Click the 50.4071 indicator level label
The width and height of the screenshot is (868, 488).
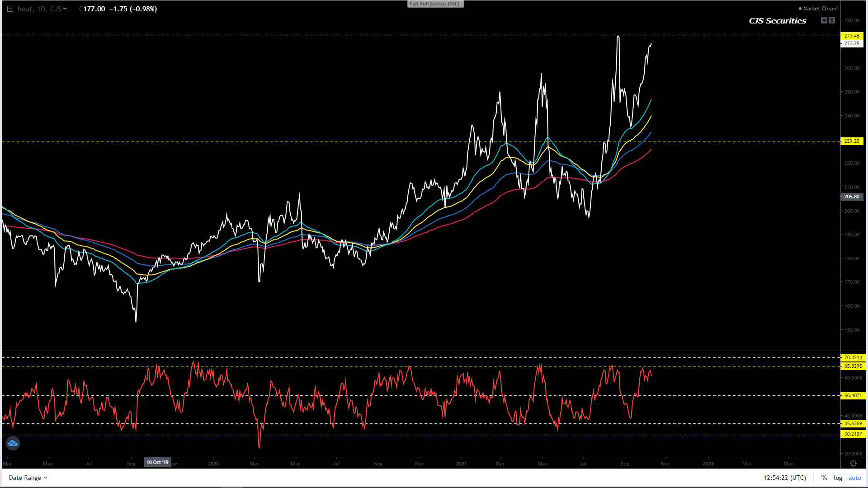[853, 396]
